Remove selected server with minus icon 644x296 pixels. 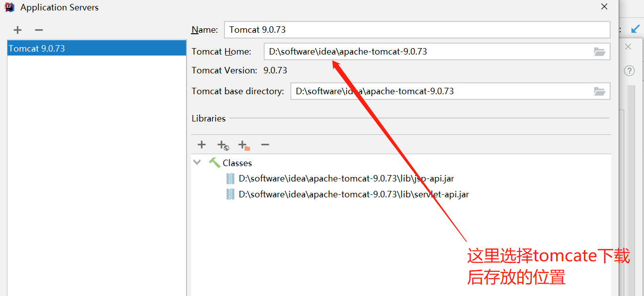click(x=39, y=30)
